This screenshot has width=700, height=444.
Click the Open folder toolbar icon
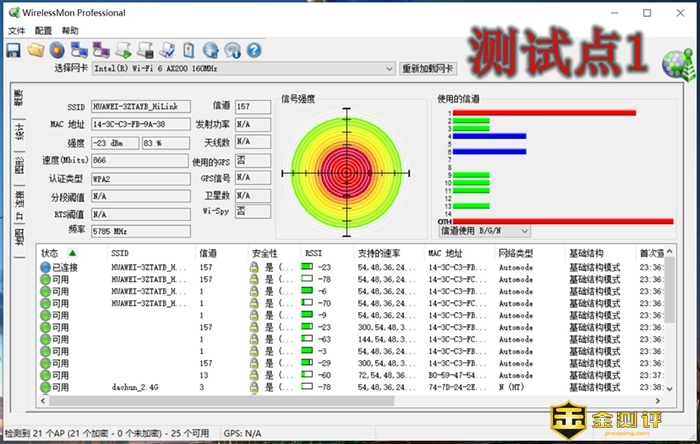click(36, 49)
